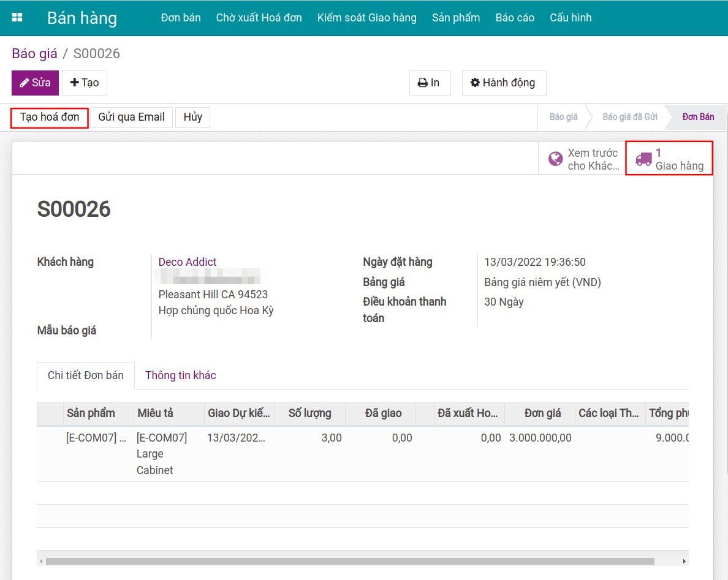Sort by the Tổng phụ column header
Image resolution: width=728 pixels, height=580 pixels.
coord(667,413)
